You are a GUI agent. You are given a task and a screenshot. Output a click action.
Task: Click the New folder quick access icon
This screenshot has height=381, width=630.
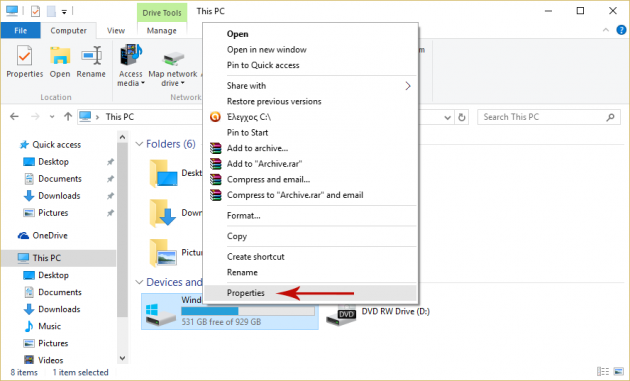51,11
